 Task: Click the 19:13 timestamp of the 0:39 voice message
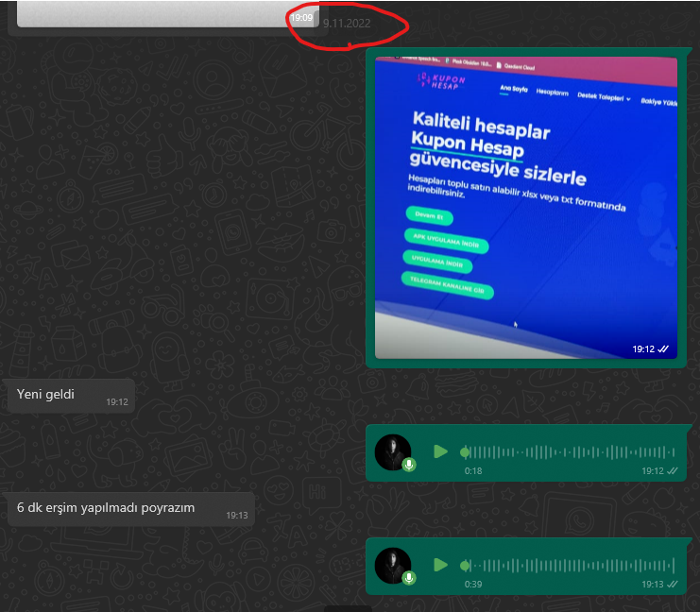[653, 585]
